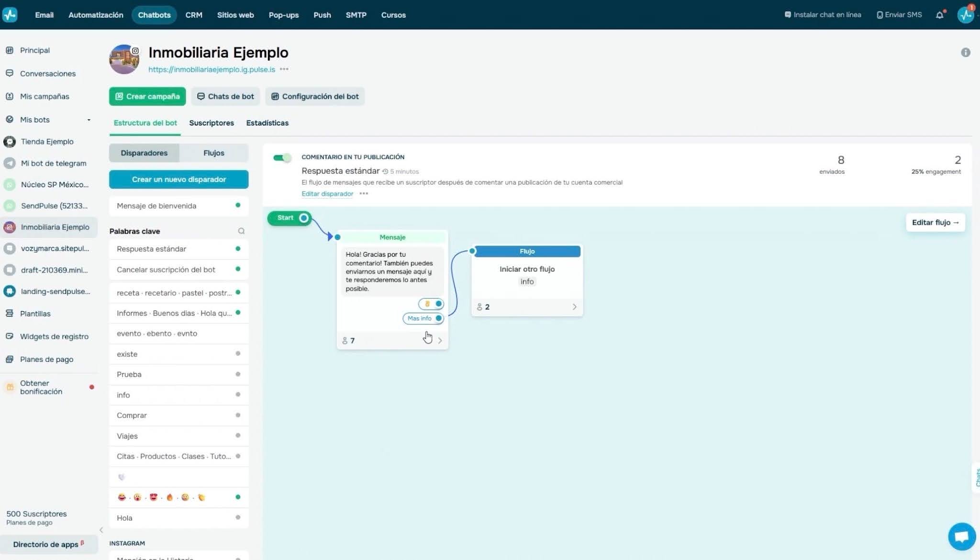This screenshot has width=980, height=560.
Task: Collapse the left sidebar with the chevron
Action: pos(101,530)
